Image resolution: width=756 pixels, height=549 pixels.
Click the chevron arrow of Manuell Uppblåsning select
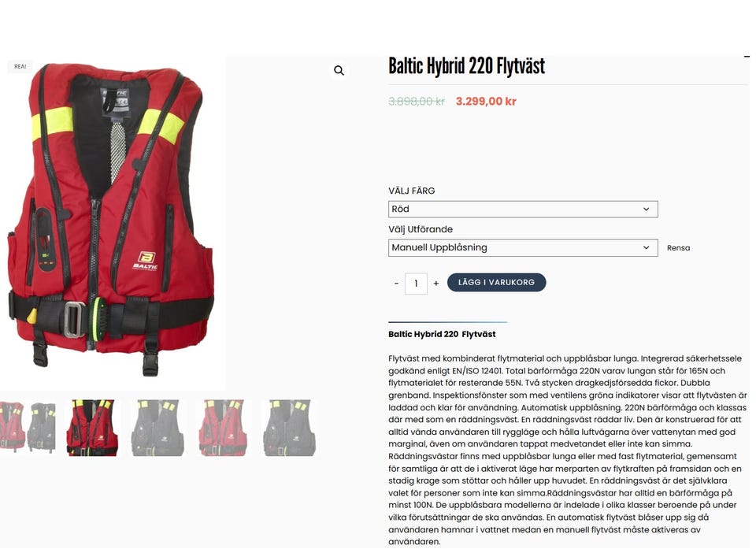646,247
